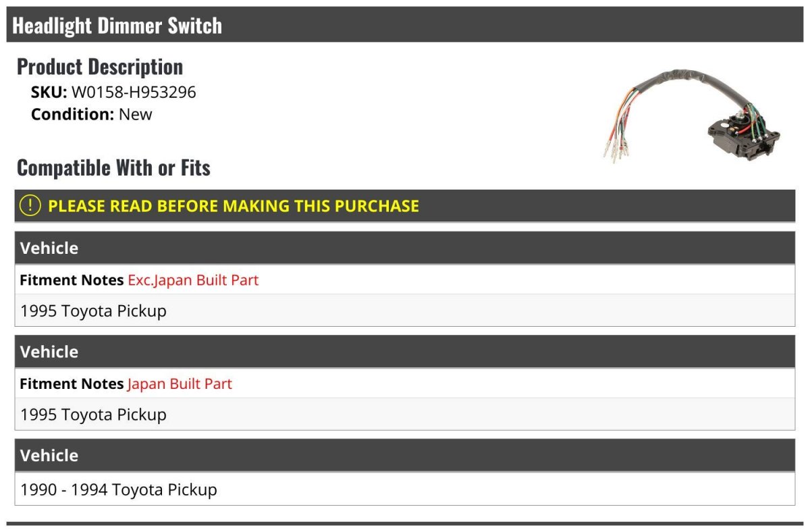The image size is (810, 532).
Task: Click the third 'Vehicle' table header
Action: [49, 456]
